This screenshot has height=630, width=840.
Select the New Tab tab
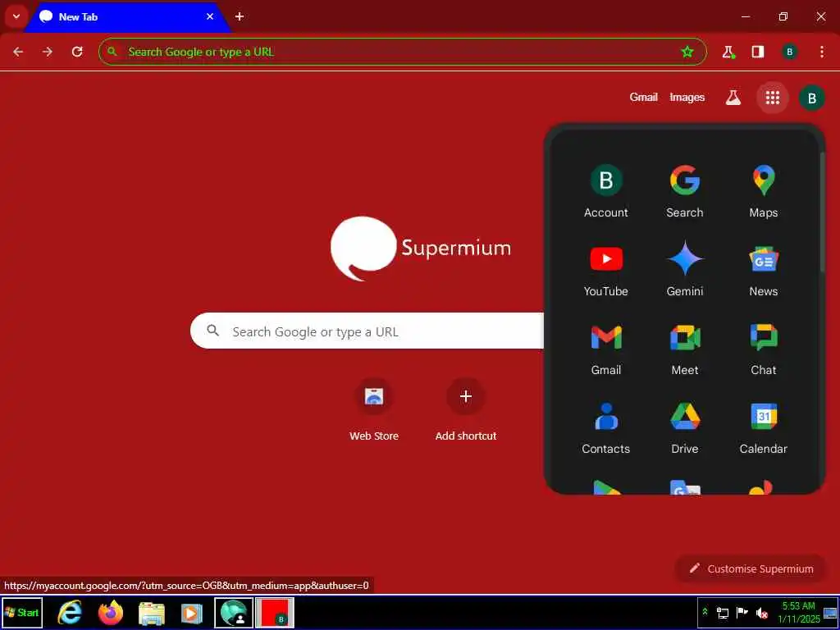coord(127,16)
